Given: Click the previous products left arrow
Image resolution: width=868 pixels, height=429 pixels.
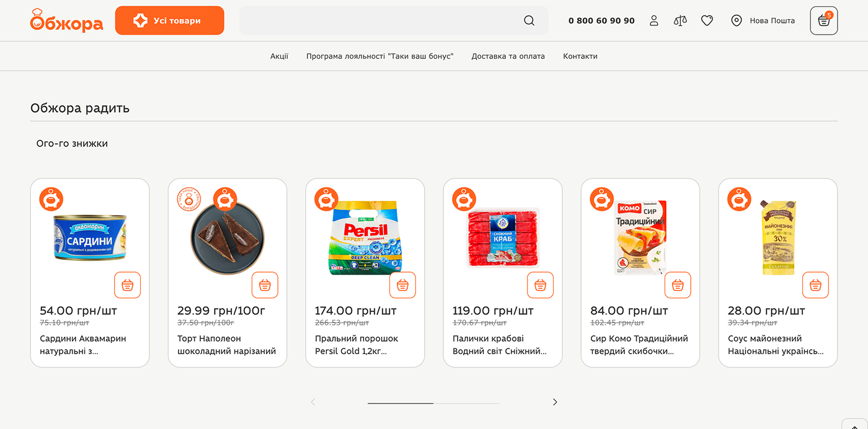Looking at the screenshot, I should click(312, 402).
